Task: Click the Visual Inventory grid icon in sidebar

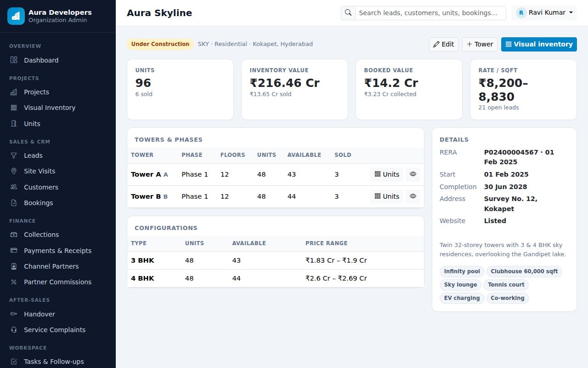Action: (14, 108)
